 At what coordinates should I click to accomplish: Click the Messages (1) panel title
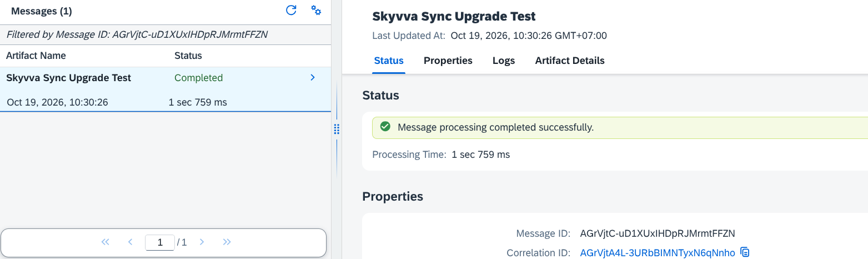tap(42, 11)
